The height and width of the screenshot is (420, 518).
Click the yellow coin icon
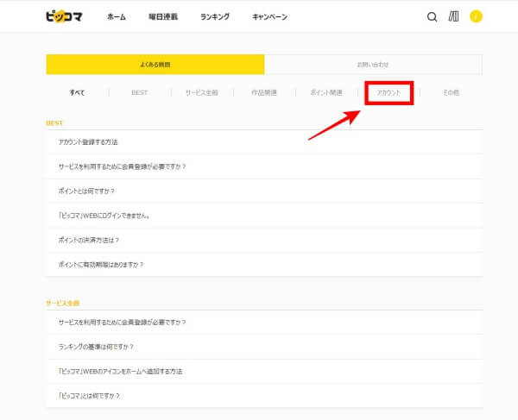(476, 16)
